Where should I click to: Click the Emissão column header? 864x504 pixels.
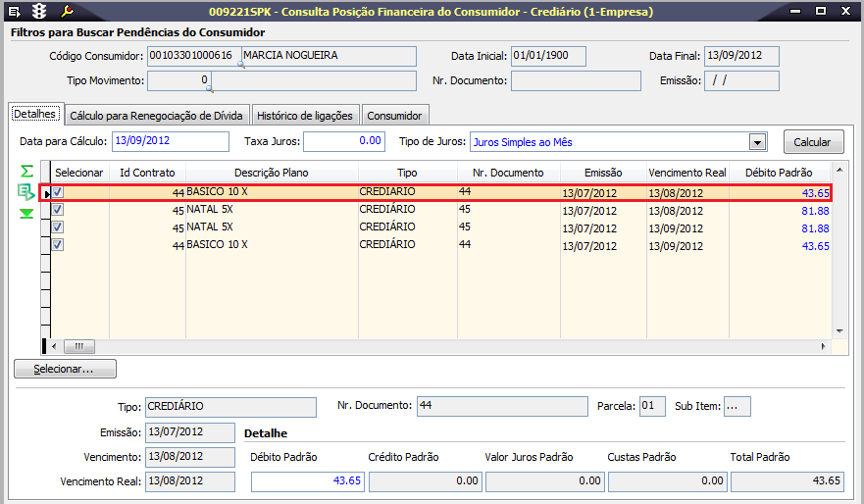[x=603, y=173]
